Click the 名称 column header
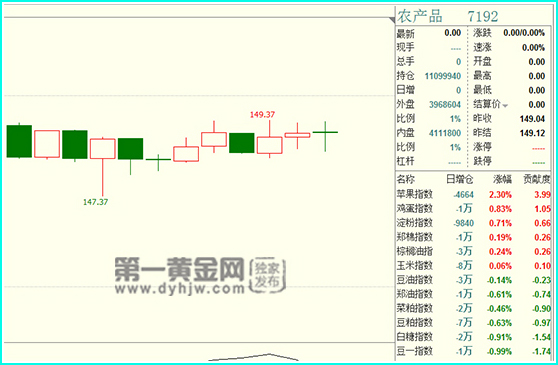558x365 pixels. click(406, 180)
